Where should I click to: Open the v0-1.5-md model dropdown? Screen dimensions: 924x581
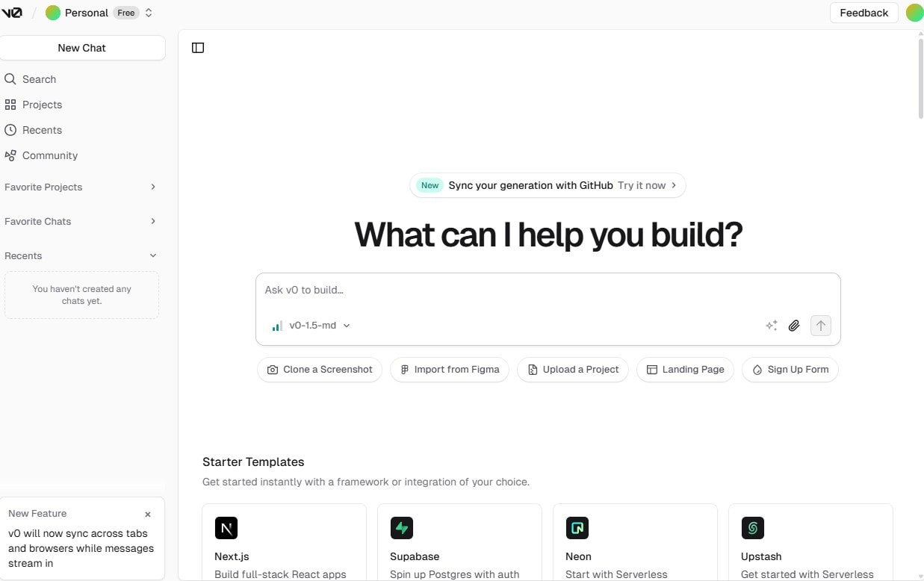[311, 326]
